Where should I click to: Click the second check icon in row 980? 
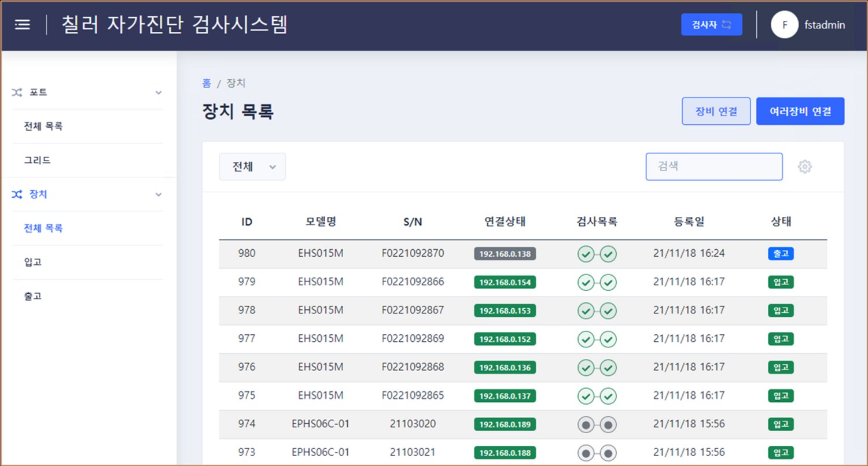pos(608,254)
